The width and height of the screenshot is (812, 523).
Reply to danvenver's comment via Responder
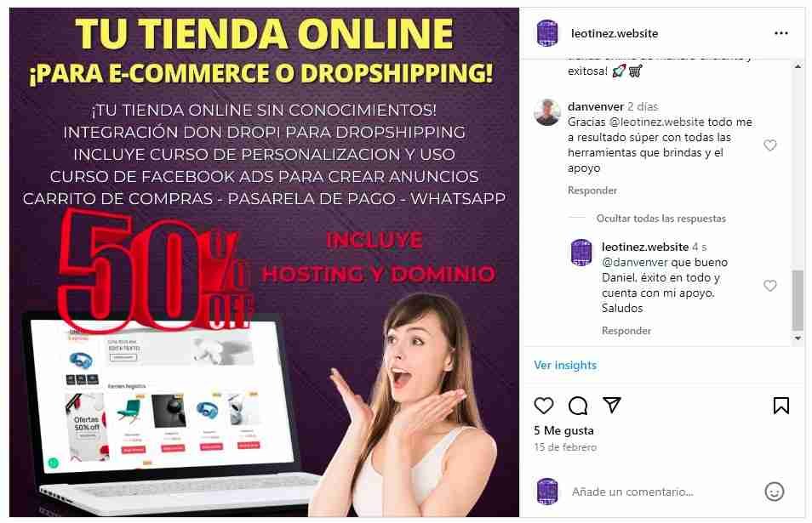point(592,190)
